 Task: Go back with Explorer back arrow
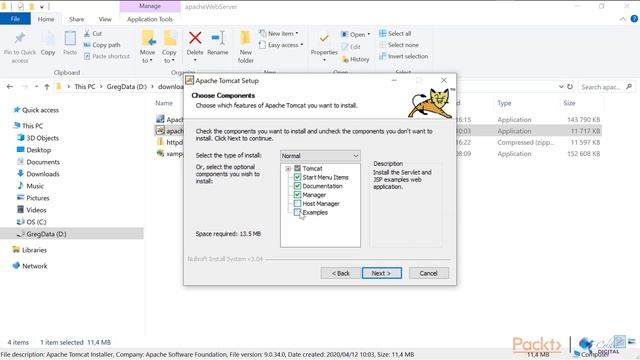click(10, 87)
